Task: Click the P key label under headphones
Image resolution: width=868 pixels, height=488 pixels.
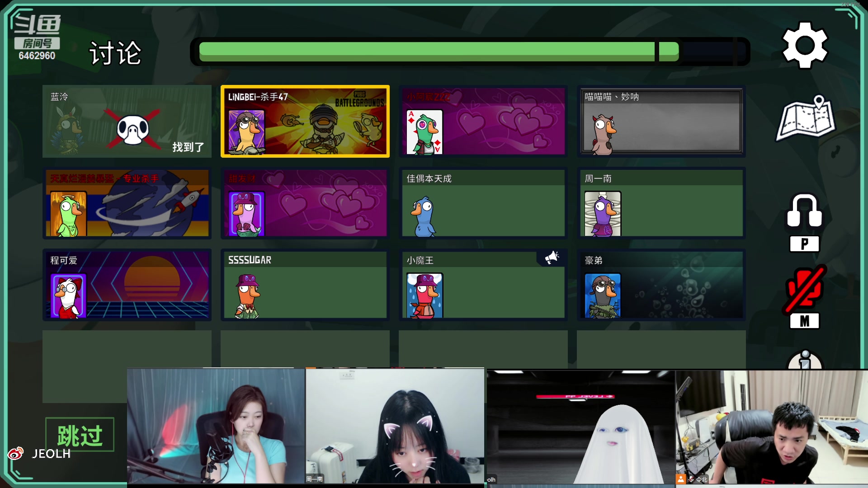Action: pyautogui.click(x=804, y=244)
